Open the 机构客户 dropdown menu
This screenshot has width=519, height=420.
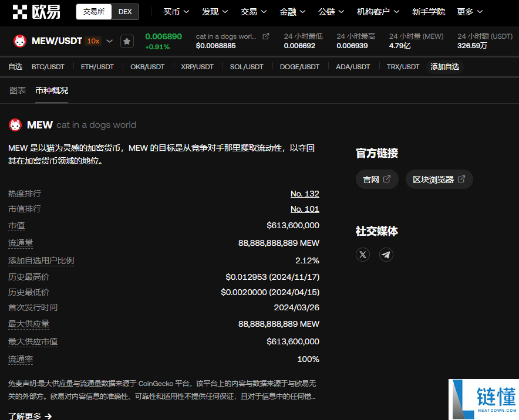(x=378, y=12)
